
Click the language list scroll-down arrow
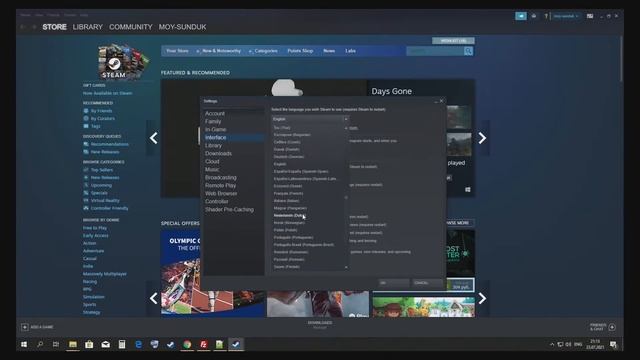tap(346, 267)
